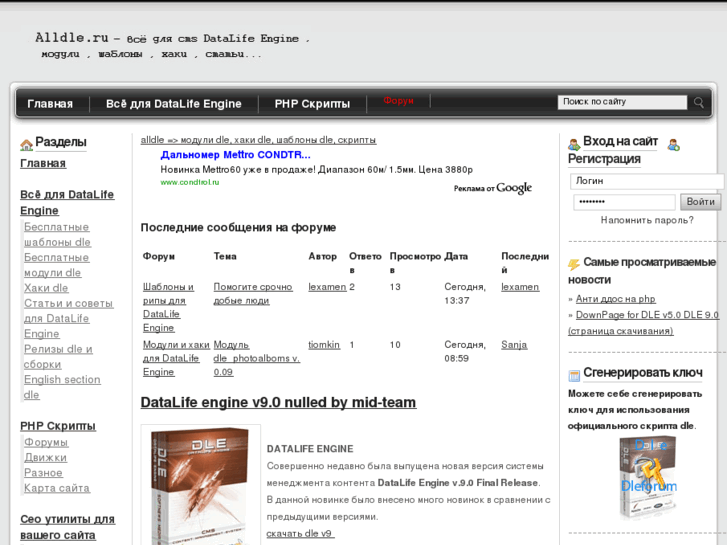Click the search magnifier icon
The height and width of the screenshot is (545, 727).
click(x=698, y=103)
